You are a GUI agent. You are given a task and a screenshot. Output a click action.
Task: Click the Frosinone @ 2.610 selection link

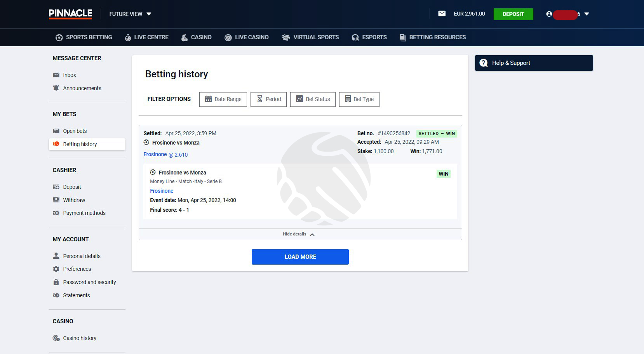[165, 154]
